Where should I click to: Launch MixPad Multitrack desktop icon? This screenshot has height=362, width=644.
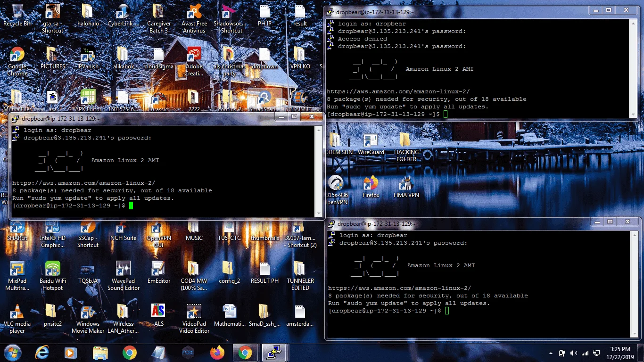(17, 276)
